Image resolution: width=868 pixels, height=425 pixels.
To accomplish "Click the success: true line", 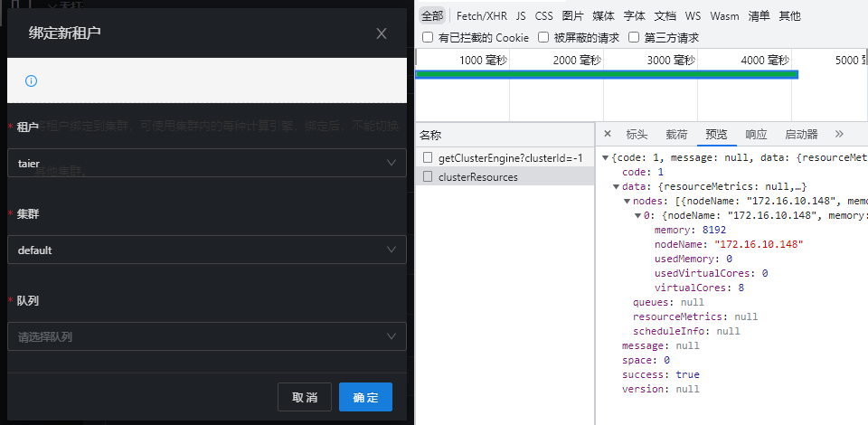I will point(660,374).
